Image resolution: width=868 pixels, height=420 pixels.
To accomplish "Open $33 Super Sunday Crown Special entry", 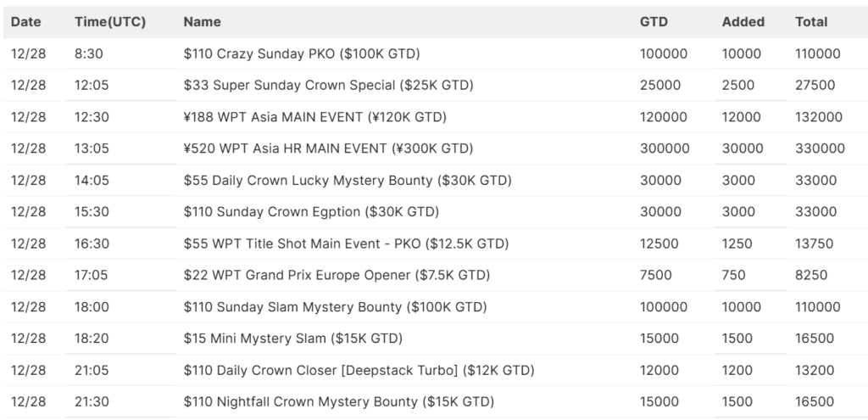I will [x=328, y=85].
